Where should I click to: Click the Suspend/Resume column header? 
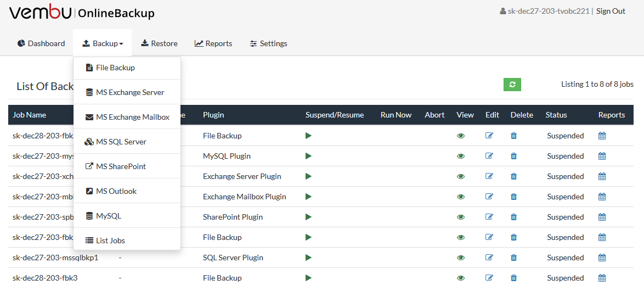335,115
